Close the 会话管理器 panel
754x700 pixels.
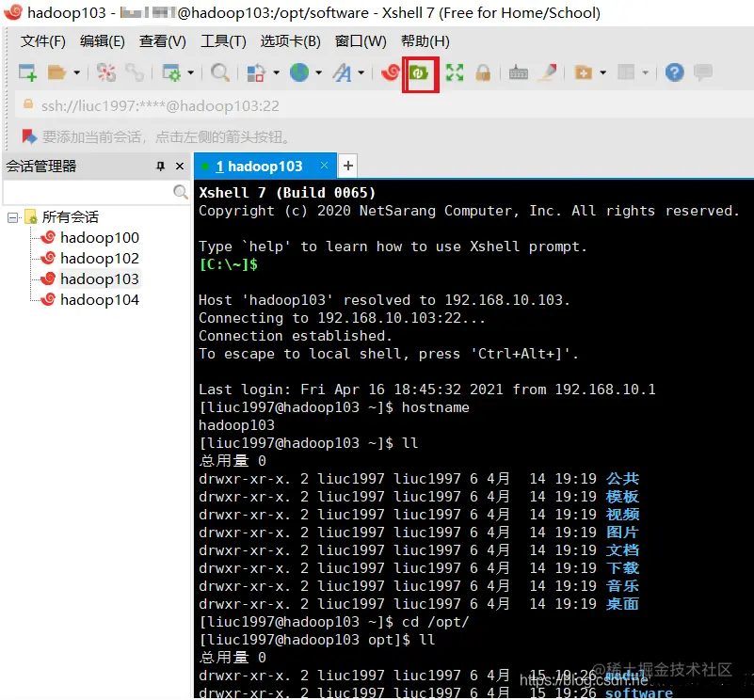tap(180, 167)
